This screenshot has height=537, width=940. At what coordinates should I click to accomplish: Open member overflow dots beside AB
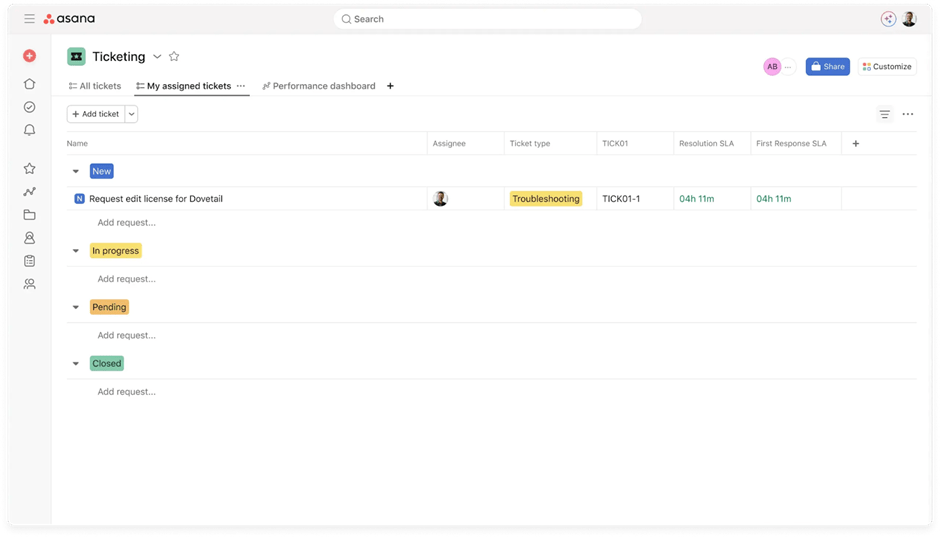point(788,67)
